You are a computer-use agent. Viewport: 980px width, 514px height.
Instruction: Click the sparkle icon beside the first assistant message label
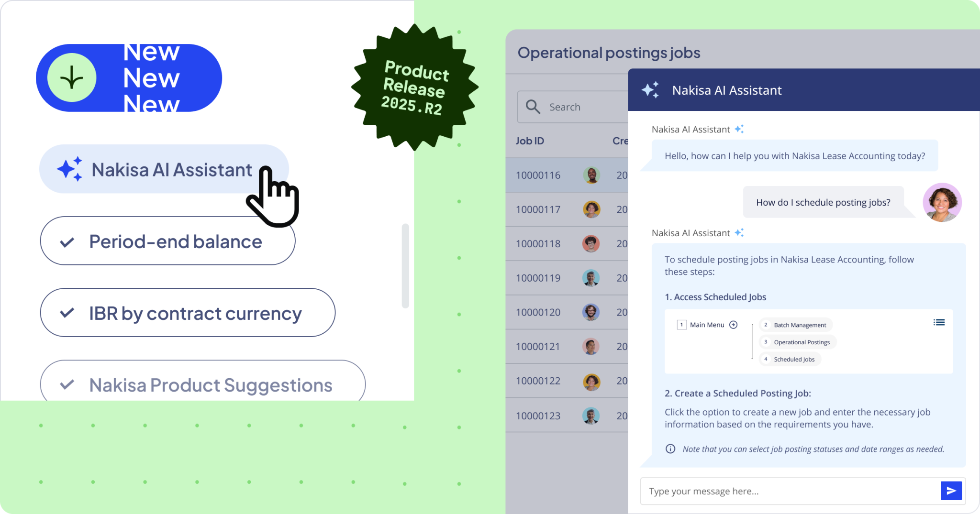coord(740,129)
